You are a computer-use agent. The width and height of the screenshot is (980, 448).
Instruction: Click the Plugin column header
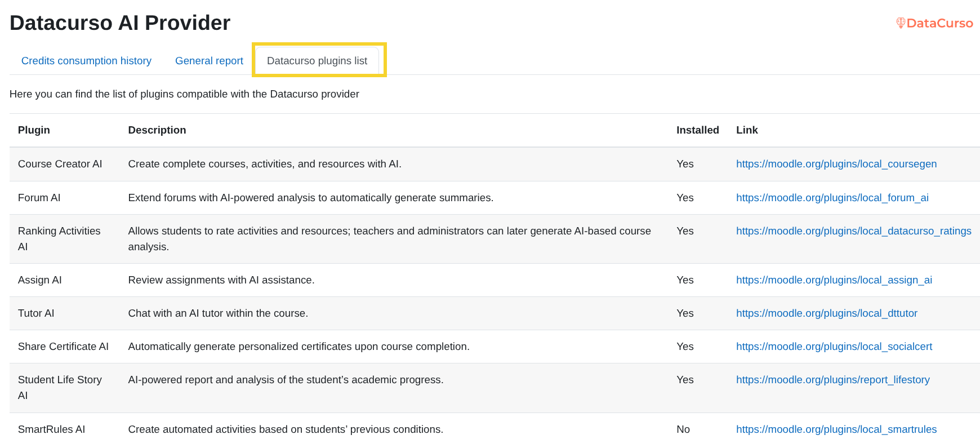34,130
